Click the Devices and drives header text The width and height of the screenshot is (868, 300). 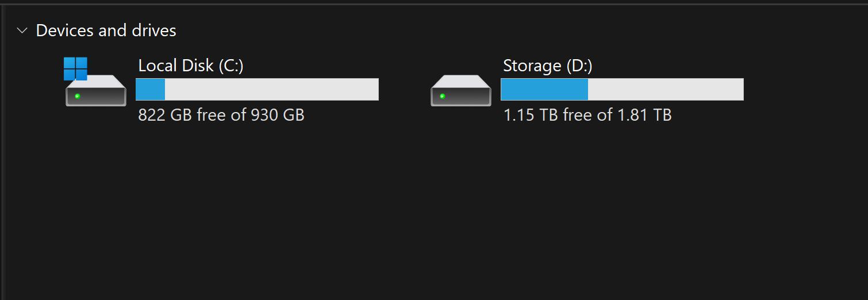click(x=106, y=30)
